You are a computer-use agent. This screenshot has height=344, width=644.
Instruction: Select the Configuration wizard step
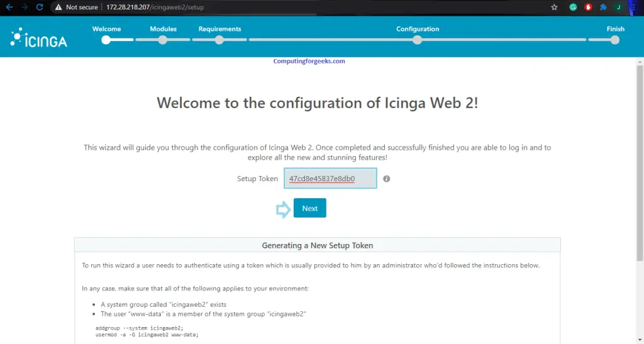coord(418,29)
